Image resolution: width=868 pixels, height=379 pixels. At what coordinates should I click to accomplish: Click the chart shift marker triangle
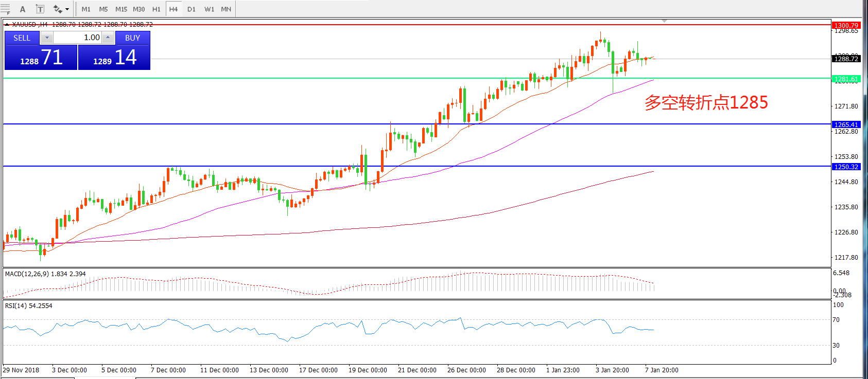pyautogui.click(x=665, y=21)
